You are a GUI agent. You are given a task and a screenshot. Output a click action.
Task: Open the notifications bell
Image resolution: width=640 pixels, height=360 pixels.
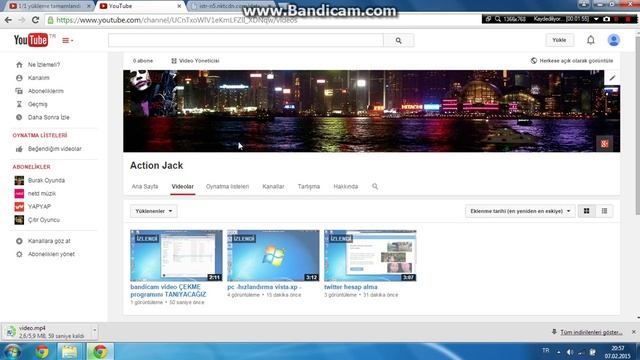[x=591, y=40]
